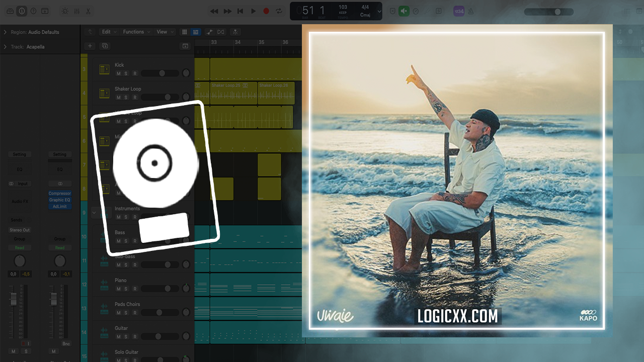
Task: Solo the Shaker Loop track
Action: point(126,98)
